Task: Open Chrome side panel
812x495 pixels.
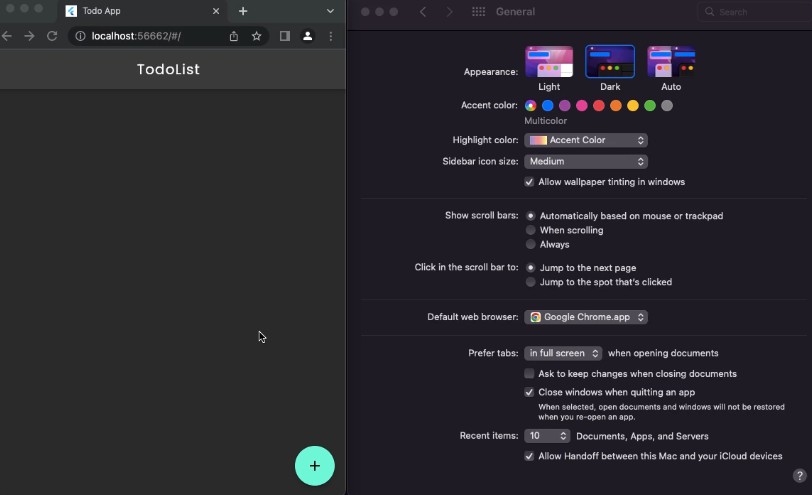Action: point(285,36)
